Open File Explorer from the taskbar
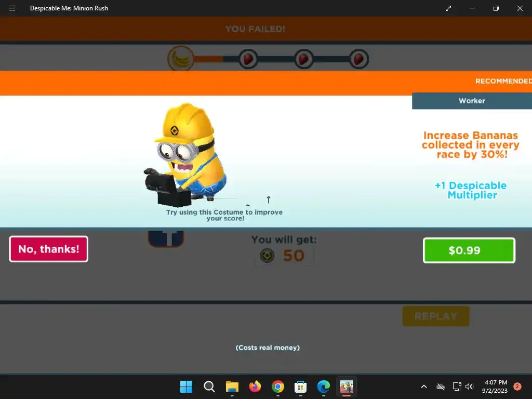 [232, 387]
